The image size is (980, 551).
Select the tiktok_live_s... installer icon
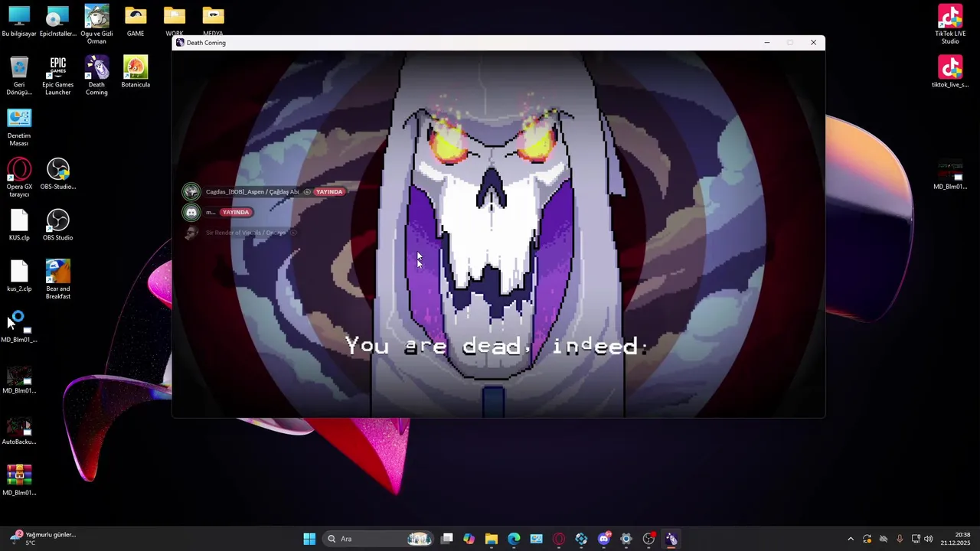(950, 72)
